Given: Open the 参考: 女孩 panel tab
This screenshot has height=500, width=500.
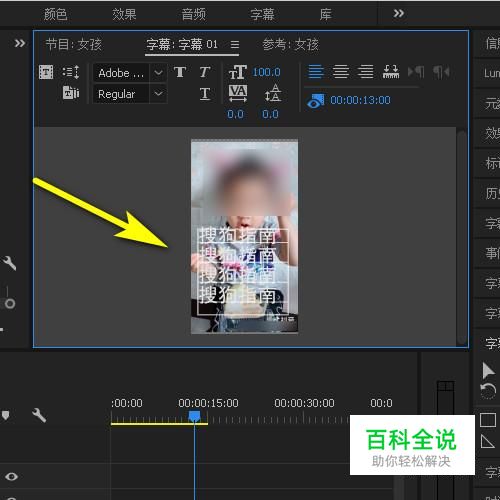Looking at the screenshot, I should point(291,44).
